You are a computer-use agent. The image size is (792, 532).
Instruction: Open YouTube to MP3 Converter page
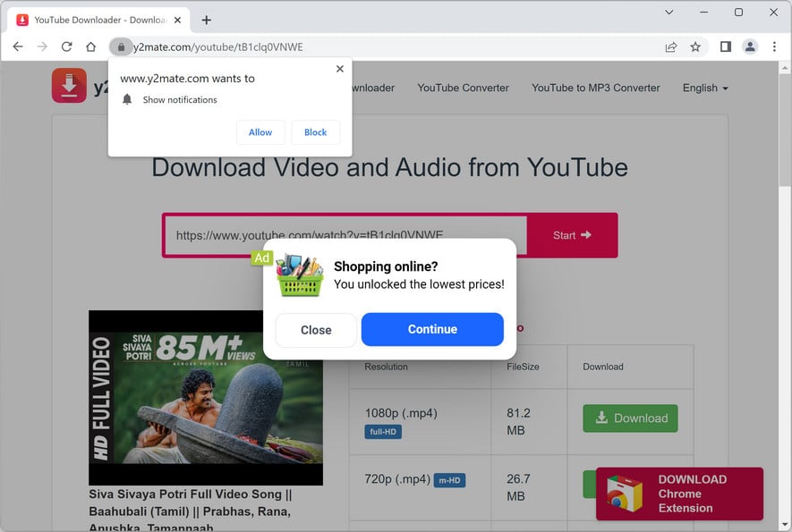coord(595,88)
